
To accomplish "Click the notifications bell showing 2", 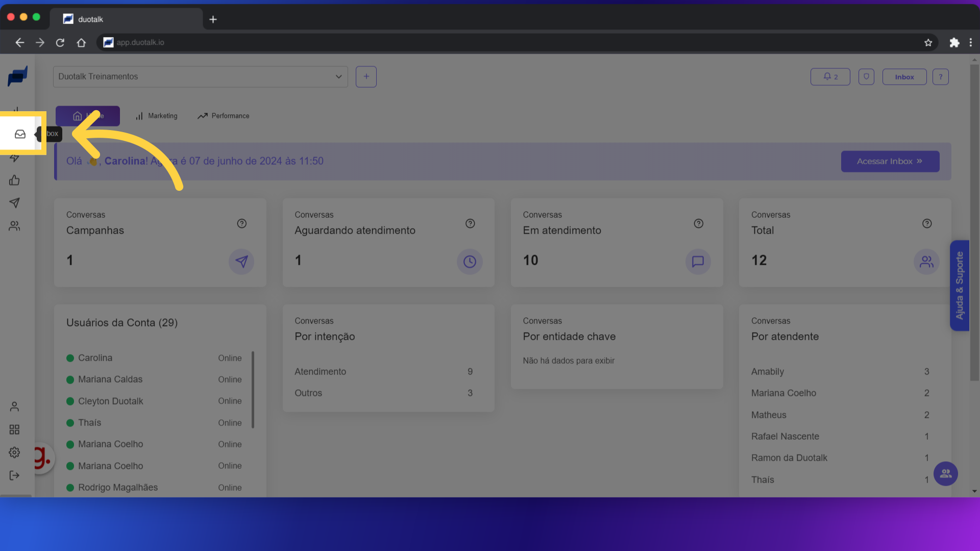I will coord(830,77).
